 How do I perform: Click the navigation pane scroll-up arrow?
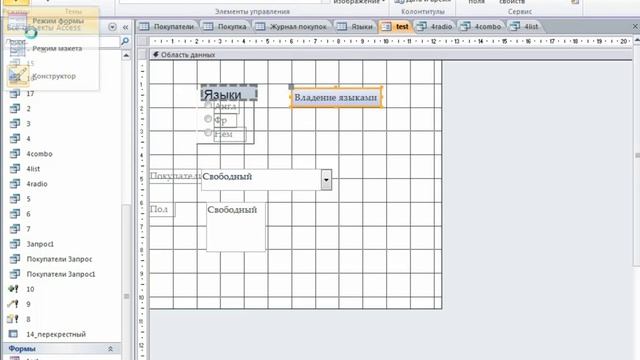[x=126, y=55]
